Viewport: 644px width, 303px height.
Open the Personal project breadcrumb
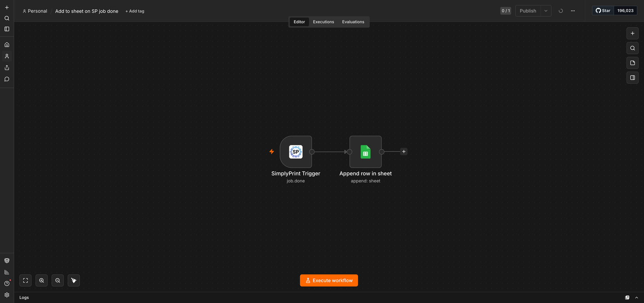(x=35, y=11)
